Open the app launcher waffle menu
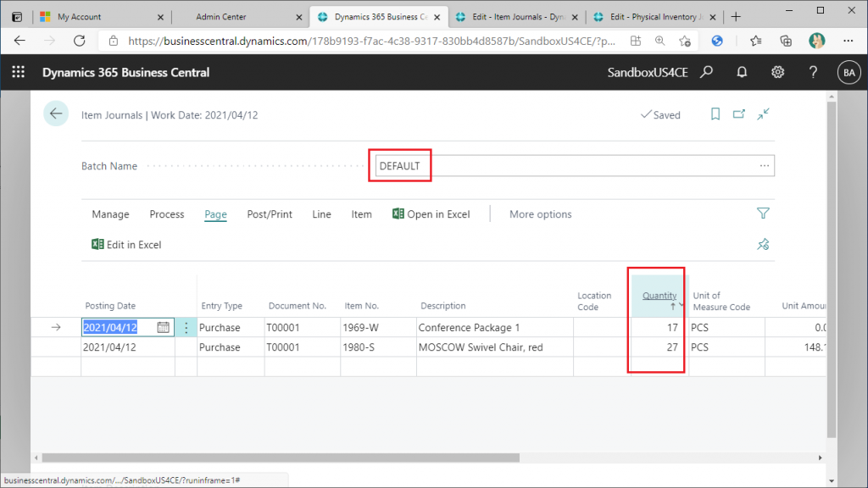This screenshot has width=868, height=488. [x=19, y=72]
